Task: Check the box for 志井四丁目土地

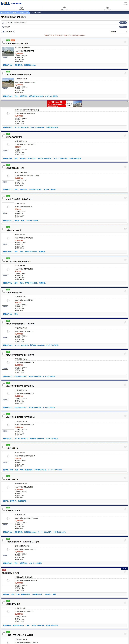Action: [x=4, y=447]
